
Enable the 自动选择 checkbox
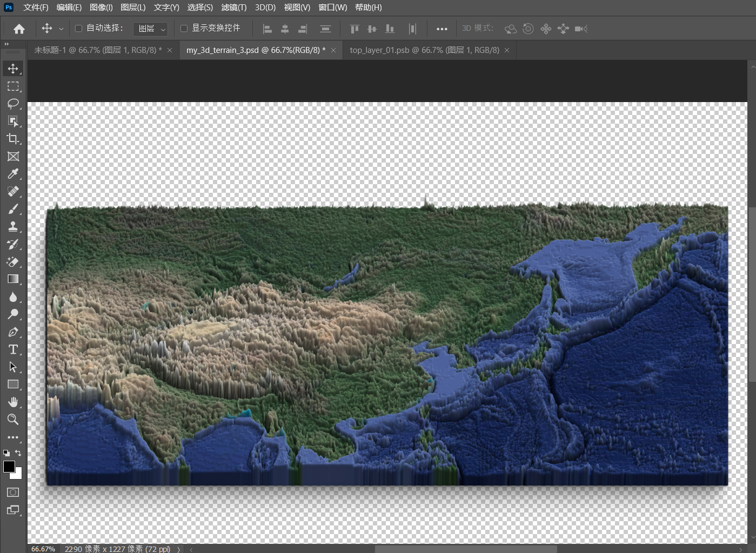(x=78, y=28)
